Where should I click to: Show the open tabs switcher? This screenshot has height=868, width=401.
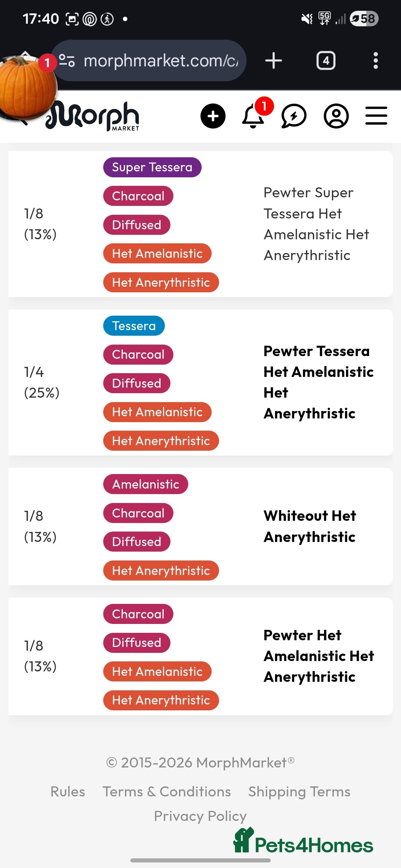tap(326, 60)
